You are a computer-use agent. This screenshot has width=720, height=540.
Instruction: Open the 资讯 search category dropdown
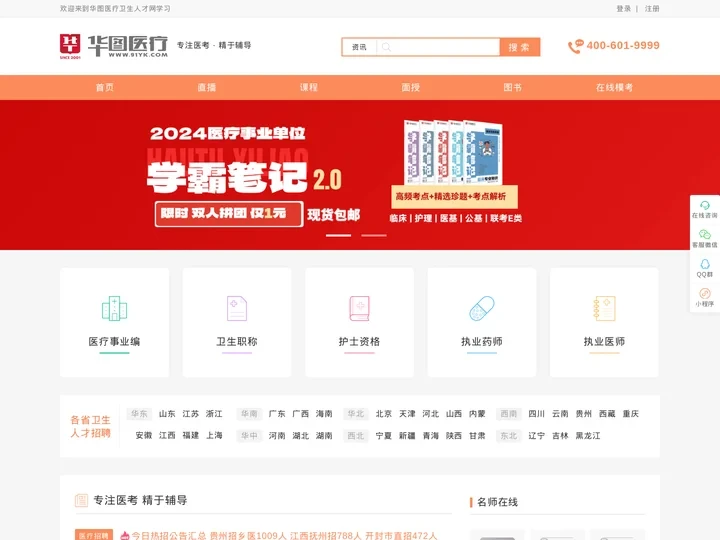tap(359, 47)
